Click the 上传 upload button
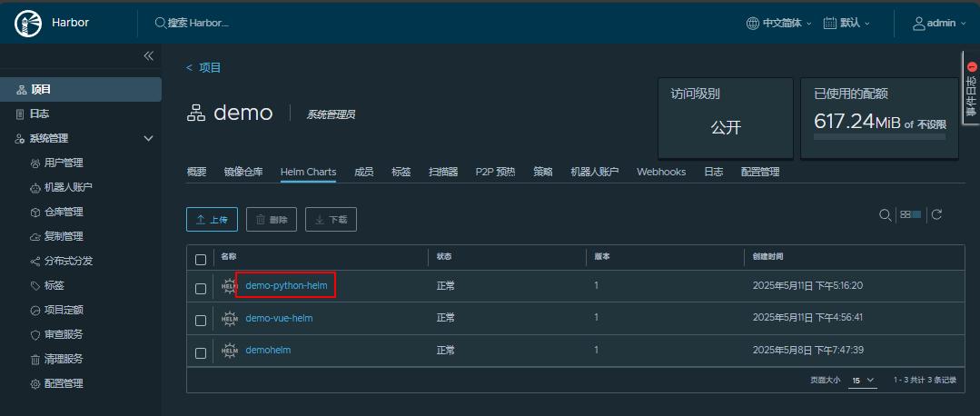This screenshot has width=980, height=416. click(x=212, y=220)
